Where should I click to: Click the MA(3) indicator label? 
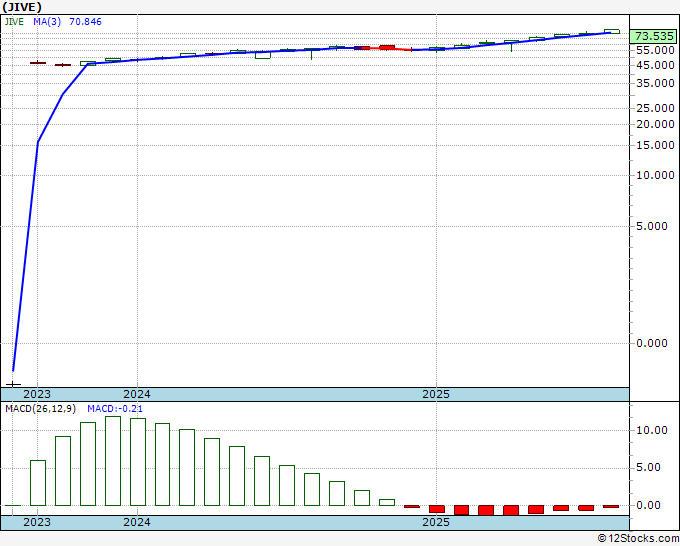pyautogui.click(x=47, y=22)
